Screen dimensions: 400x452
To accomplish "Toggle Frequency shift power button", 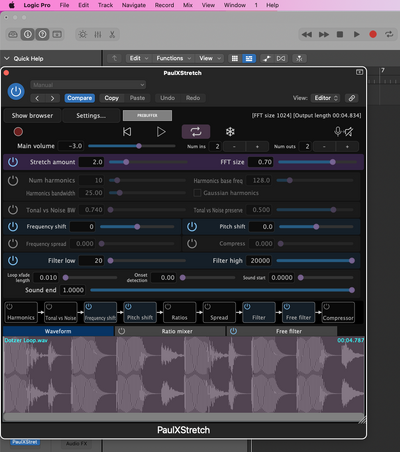I will click(13, 227).
